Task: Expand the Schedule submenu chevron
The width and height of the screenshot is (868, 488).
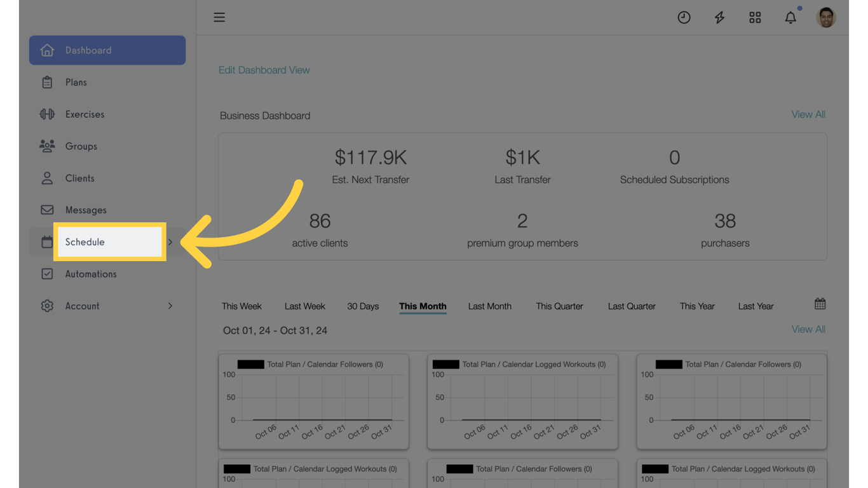Action: pyautogui.click(x=170, y=242)
